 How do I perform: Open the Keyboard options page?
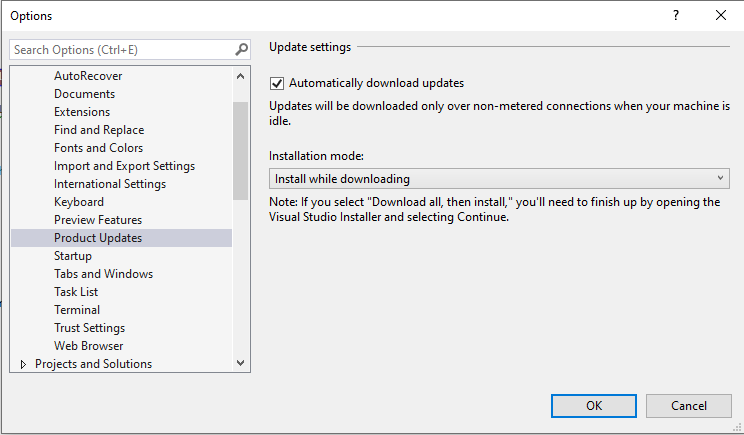pyautogui.click(x=79, y=202)
